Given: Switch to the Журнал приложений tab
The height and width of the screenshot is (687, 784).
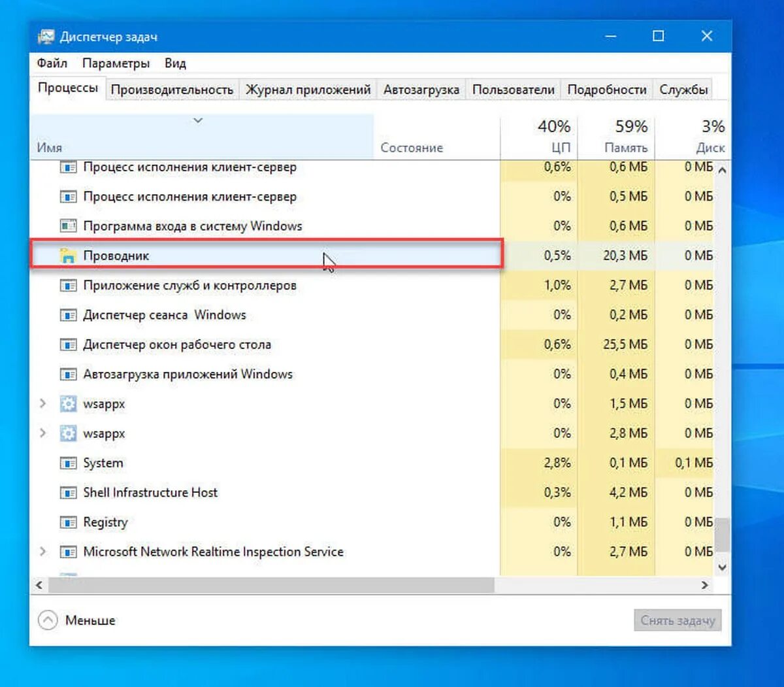Looking at the screenshot, I should pos(308,90).
